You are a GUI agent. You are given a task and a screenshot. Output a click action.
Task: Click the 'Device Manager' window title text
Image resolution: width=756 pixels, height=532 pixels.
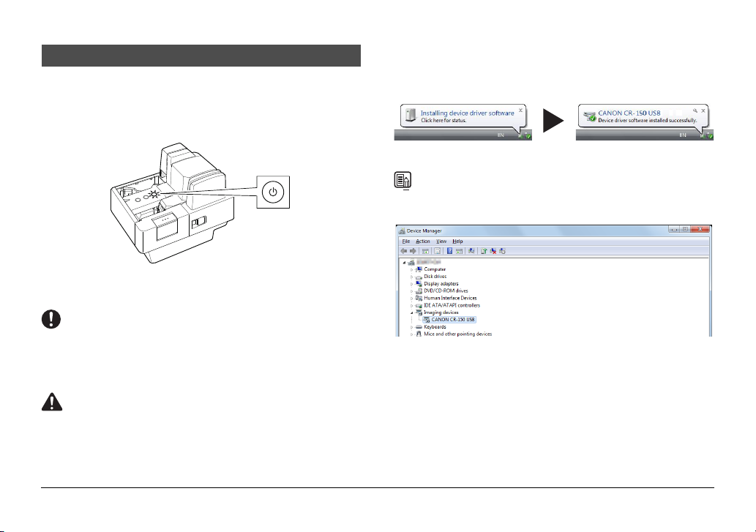coord(424,231)
